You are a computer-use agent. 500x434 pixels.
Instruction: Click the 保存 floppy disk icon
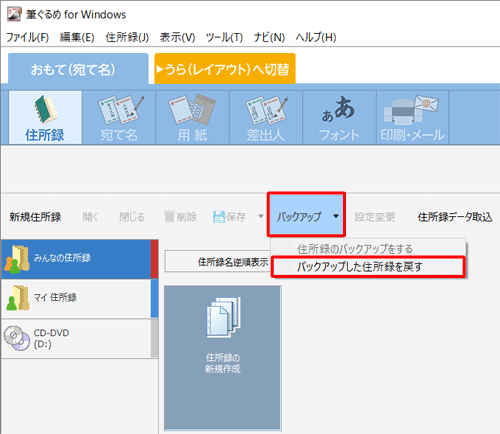[x=219, y=217]
